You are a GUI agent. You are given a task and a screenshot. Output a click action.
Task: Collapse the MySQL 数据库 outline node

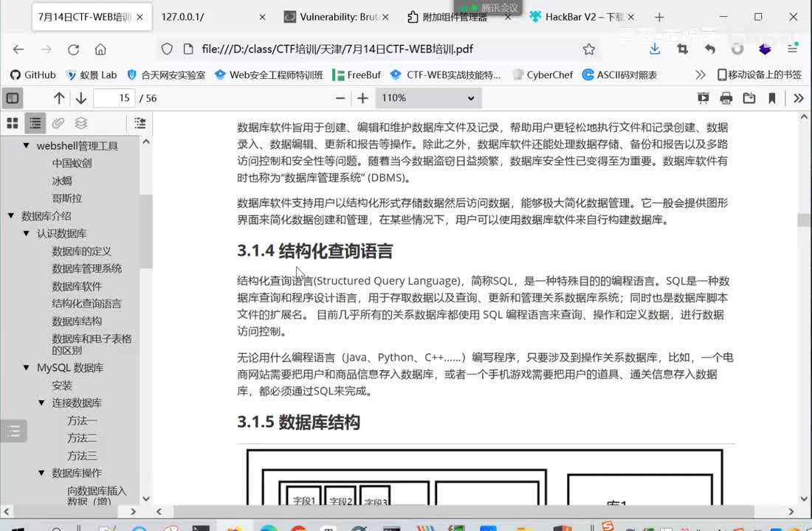[x=26, y=367]
